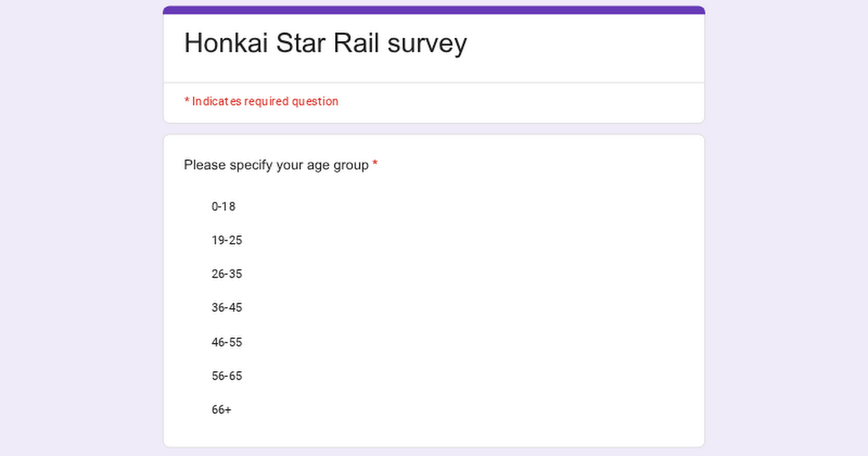Select the 0-18 age group option
The height and width of the screenshot is (456, 868).
pos(223,206)
